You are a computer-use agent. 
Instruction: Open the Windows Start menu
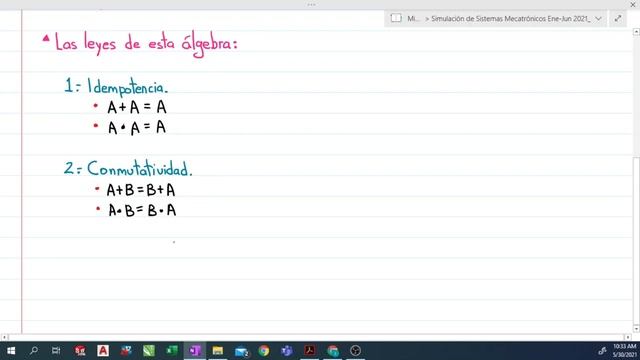pos(11,351)
